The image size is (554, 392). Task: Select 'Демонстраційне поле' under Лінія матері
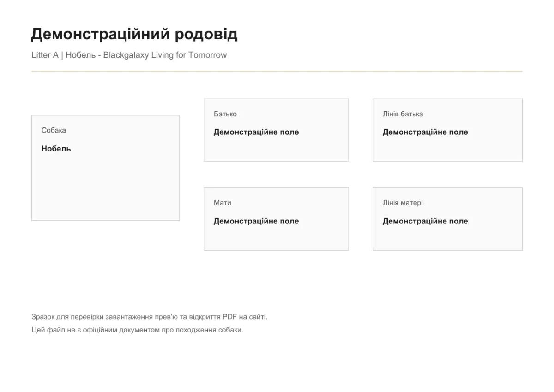point(425,221)
